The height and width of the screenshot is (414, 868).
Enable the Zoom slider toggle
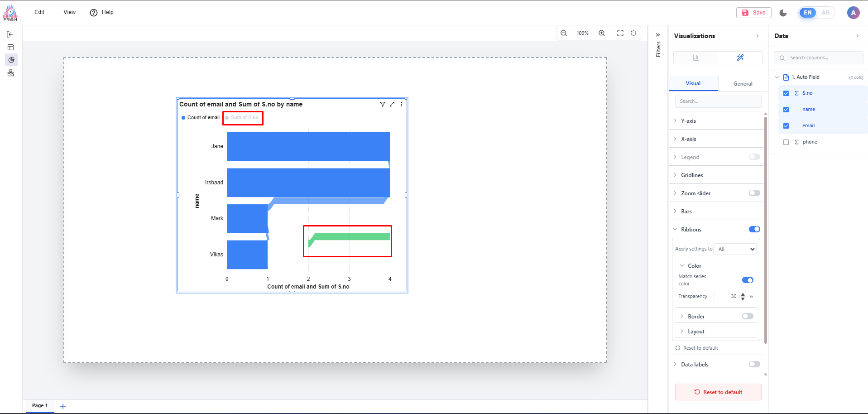coord(754,193)
